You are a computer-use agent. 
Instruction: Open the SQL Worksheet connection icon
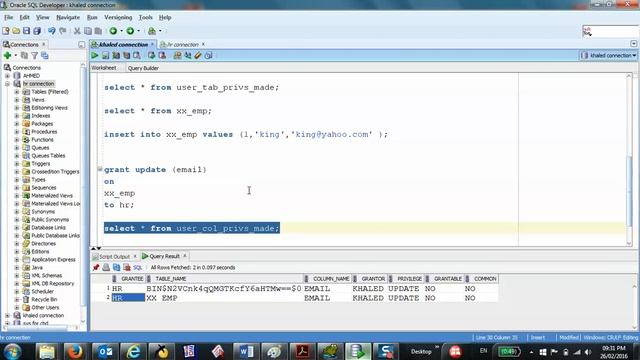tap(152, 31)
